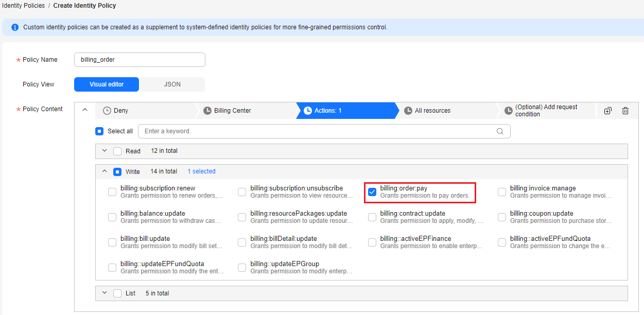This screenshot has height=315, width=644.
Task: Click the clock icon beside Billing Center
Action: pos(207,111)
